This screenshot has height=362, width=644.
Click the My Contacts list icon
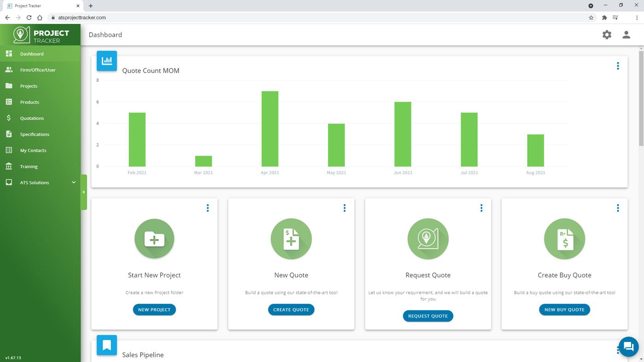click(x=9, y=150)
